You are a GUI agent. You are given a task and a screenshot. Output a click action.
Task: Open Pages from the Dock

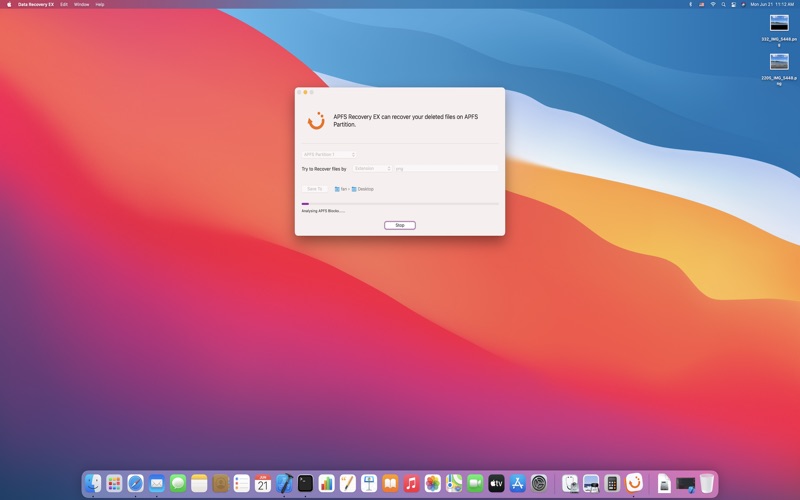pyautogui.click(x=348, y=483)
